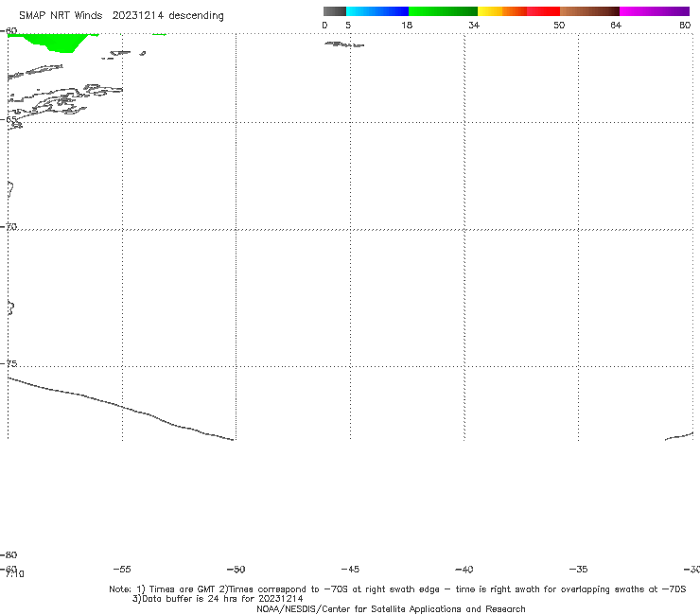Click the latitude label '-80'
The width and height of the screenshot is (700, 615).
pos(9,554)
